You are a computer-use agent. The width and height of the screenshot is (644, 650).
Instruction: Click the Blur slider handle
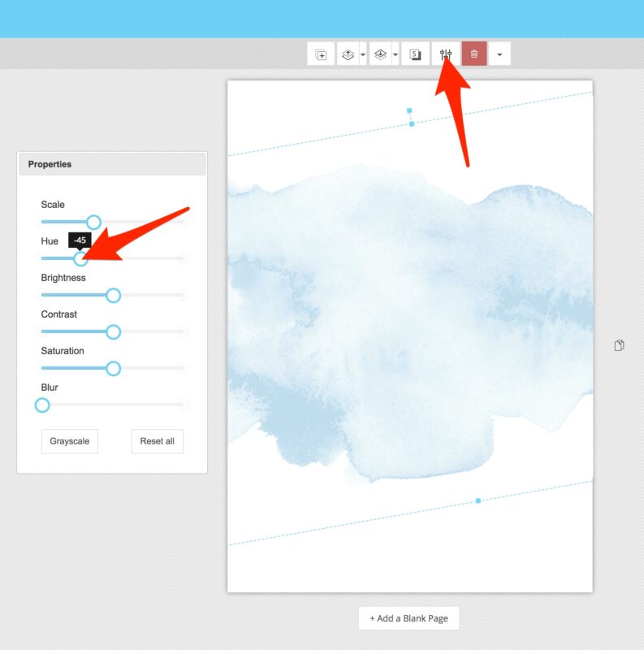[x=42, y=405]
